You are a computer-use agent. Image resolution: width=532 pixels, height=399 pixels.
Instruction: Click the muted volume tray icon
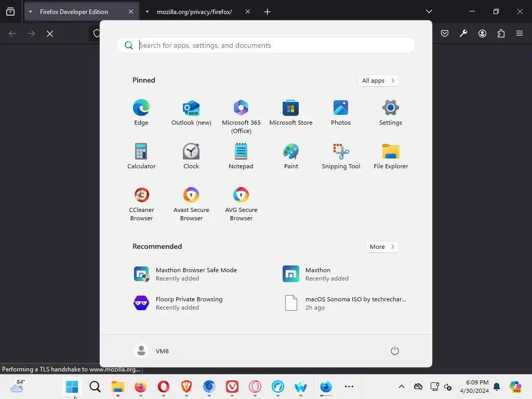(x=447, y=387)
